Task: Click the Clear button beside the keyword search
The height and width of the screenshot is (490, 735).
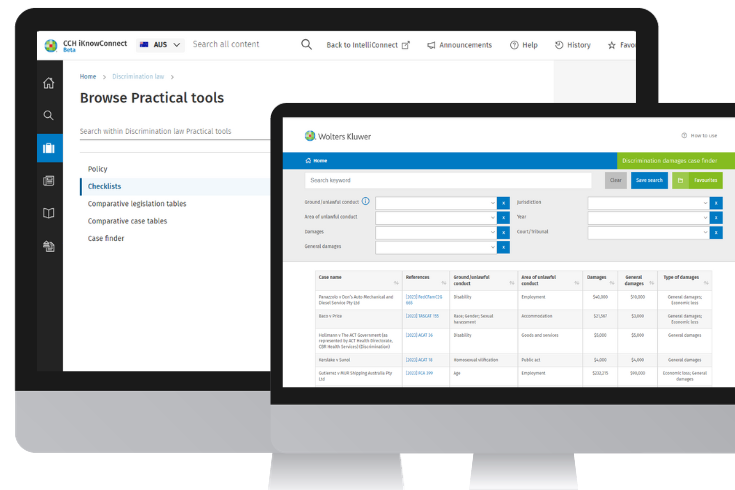Action: coord(616,180)
